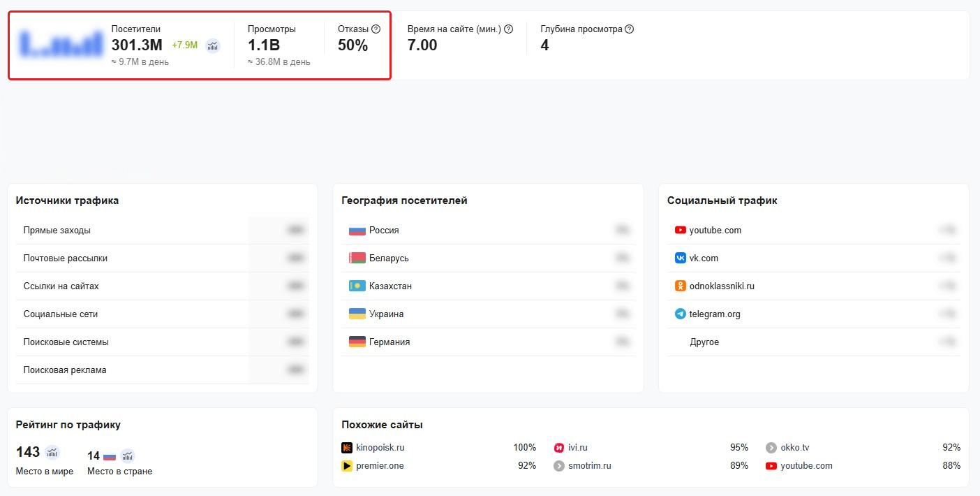Click the Telegram logo icon
Viewport: 980px width, 496px height.
pos(681,314)
